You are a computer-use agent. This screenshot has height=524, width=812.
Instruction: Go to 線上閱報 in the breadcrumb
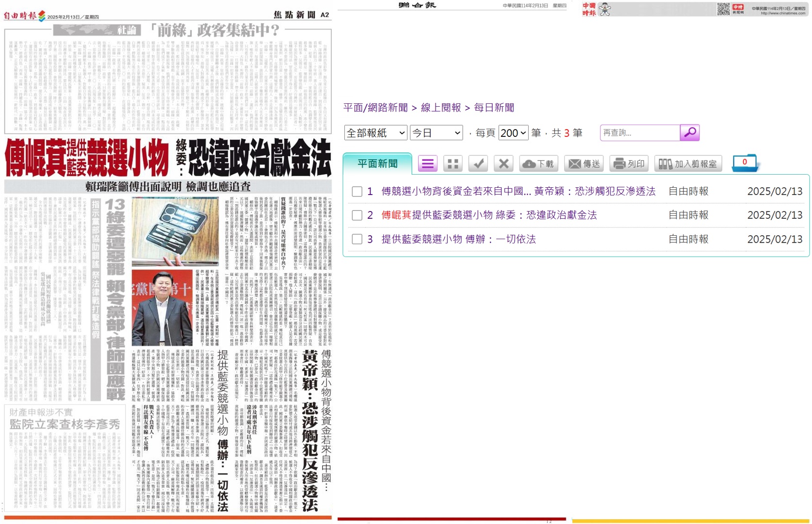[441, 108]
